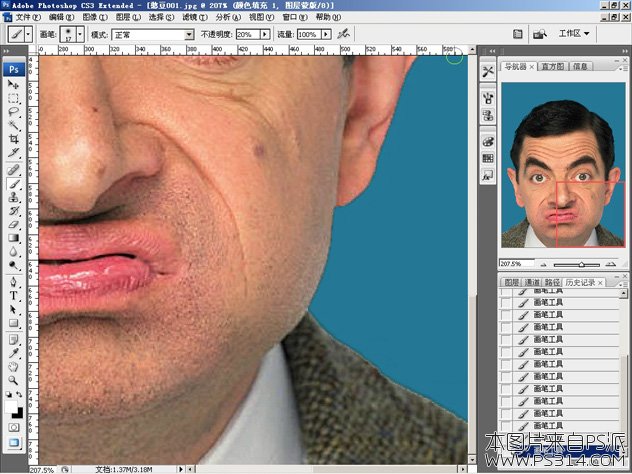632x474 pixels.
Task: Select the Horizontal Type tool
Action: tap(14, 295)
